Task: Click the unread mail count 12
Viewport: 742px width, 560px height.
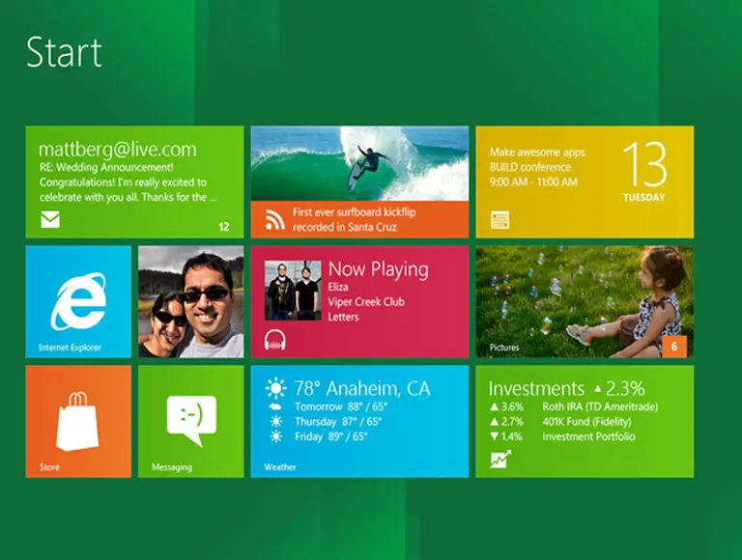Action: (224, 227)
